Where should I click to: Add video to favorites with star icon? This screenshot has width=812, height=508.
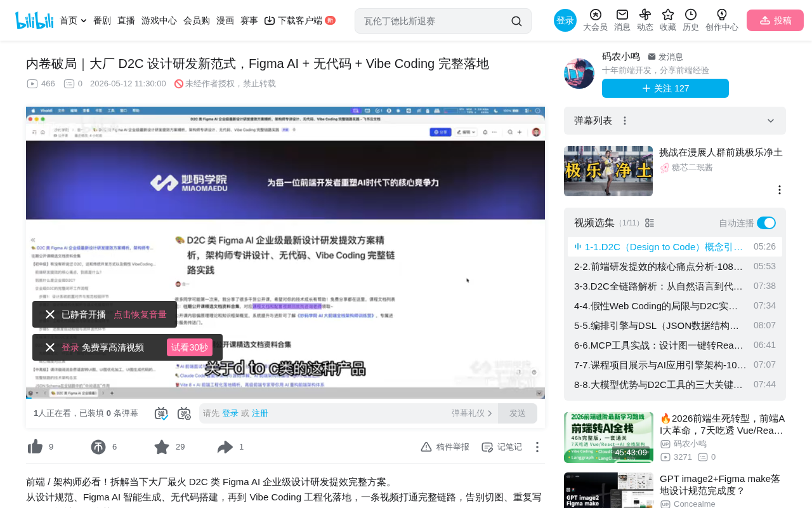coord(162,447)
